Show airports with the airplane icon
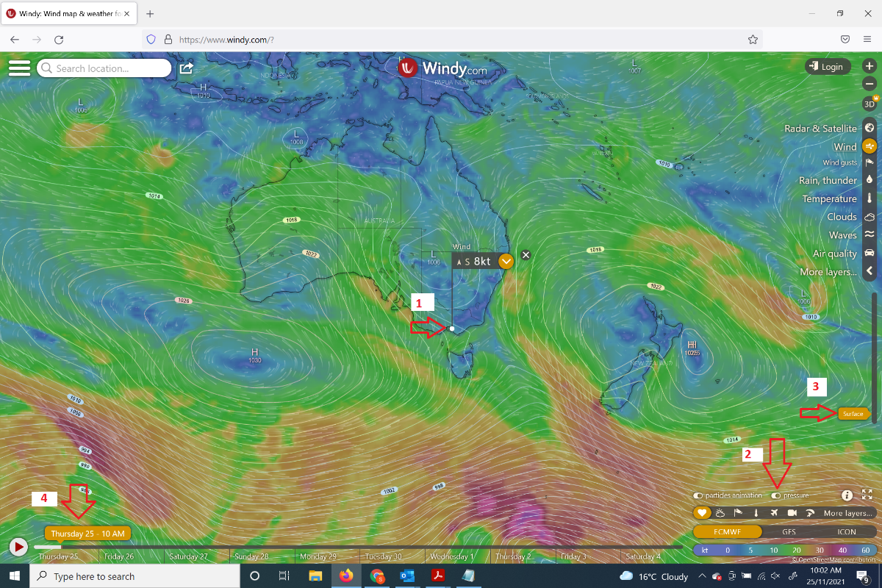The image size is (882, 588). pyautogui.click(x=775, y=513)
